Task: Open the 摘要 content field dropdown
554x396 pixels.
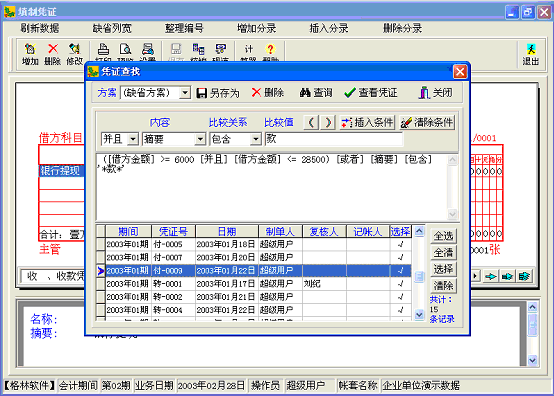Action: click(200, 139)
